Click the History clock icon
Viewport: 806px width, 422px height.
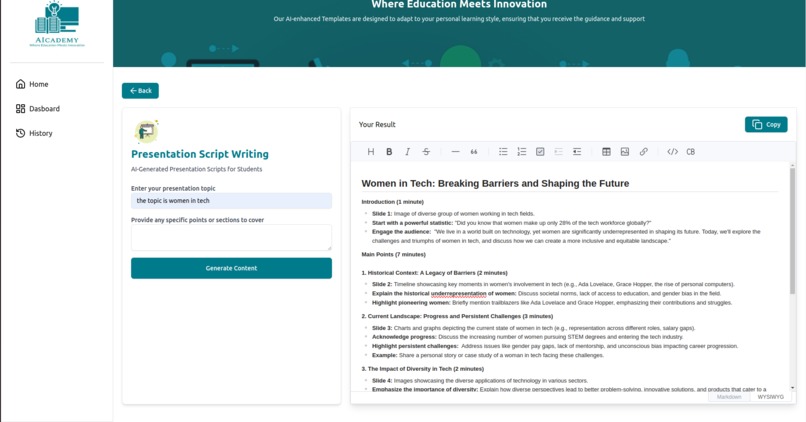coord(21,133)
